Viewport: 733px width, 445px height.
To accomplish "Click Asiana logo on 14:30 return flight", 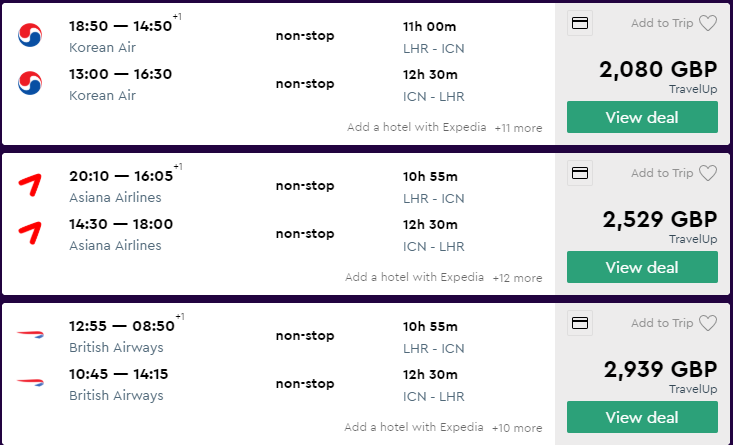I will coord(31,234).
